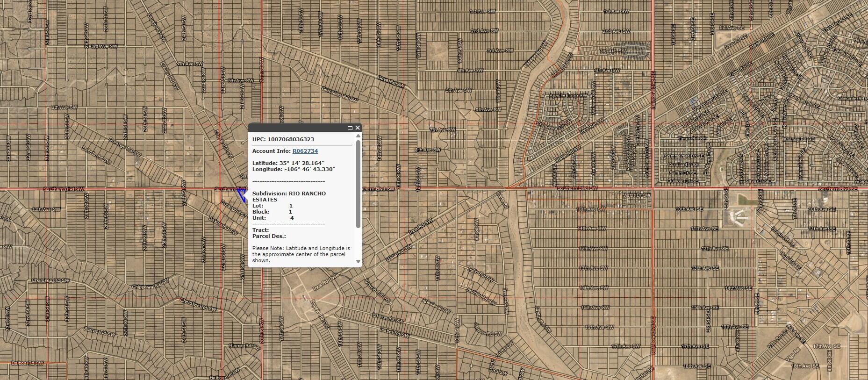Close the parcel info popup
The image size is (868, 380).
tap(358, 128)
